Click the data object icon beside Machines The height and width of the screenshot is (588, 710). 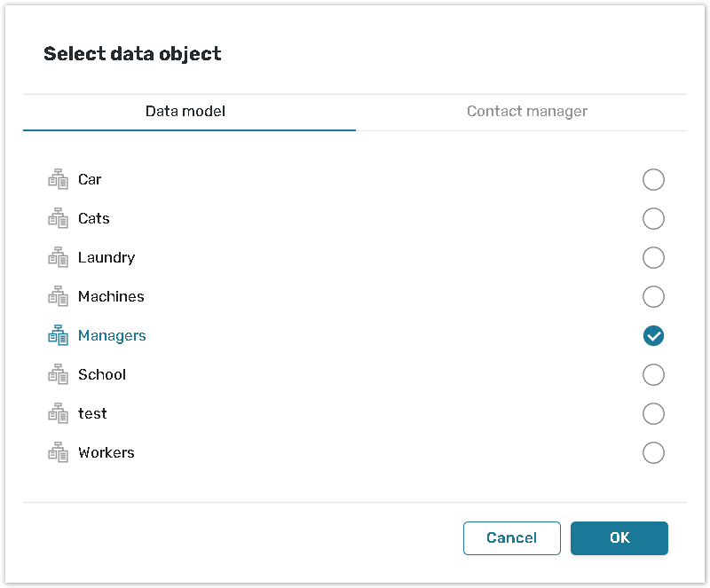click(58, 297)
